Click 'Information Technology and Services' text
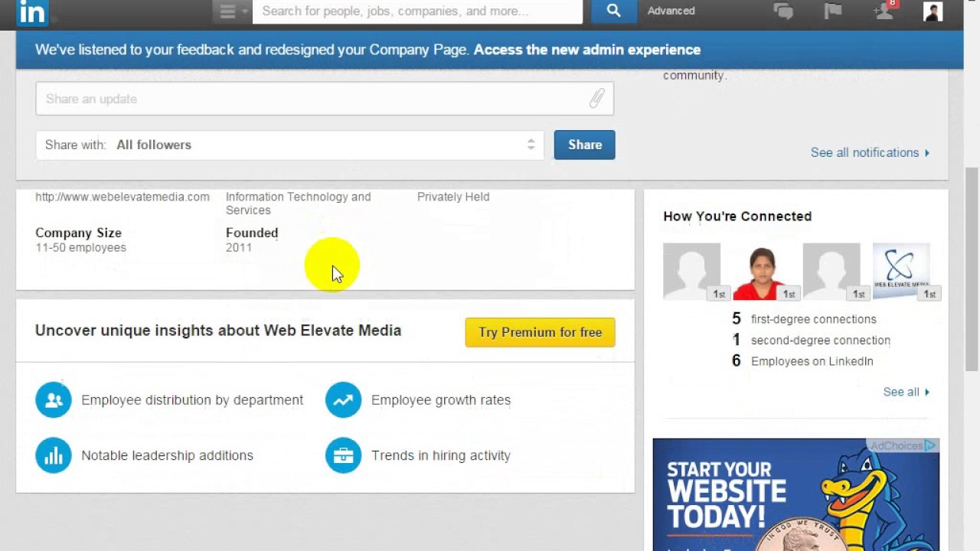Screen dimensions: 980x551 (x=299, y=204)
